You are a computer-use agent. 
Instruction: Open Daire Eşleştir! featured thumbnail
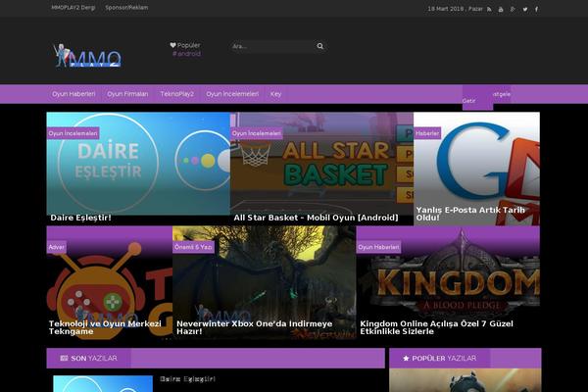point(138,164)
